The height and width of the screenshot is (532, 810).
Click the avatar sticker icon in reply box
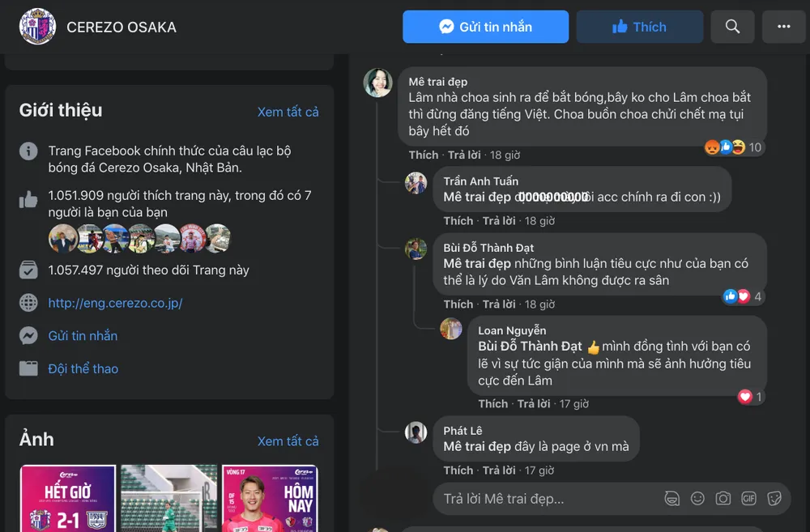click(x=671, y=499)
